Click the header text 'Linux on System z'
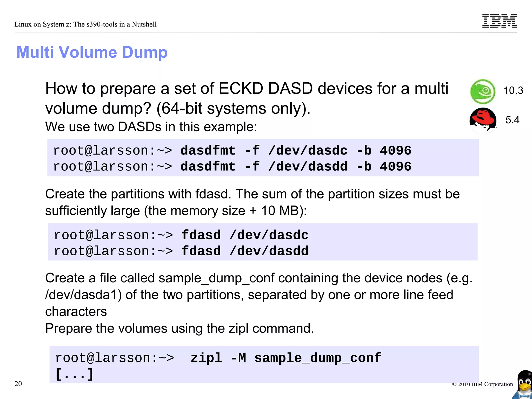Image resolution: width=532 pixels, height=399 pixels. pyautogui.click(x=43, y=24)
